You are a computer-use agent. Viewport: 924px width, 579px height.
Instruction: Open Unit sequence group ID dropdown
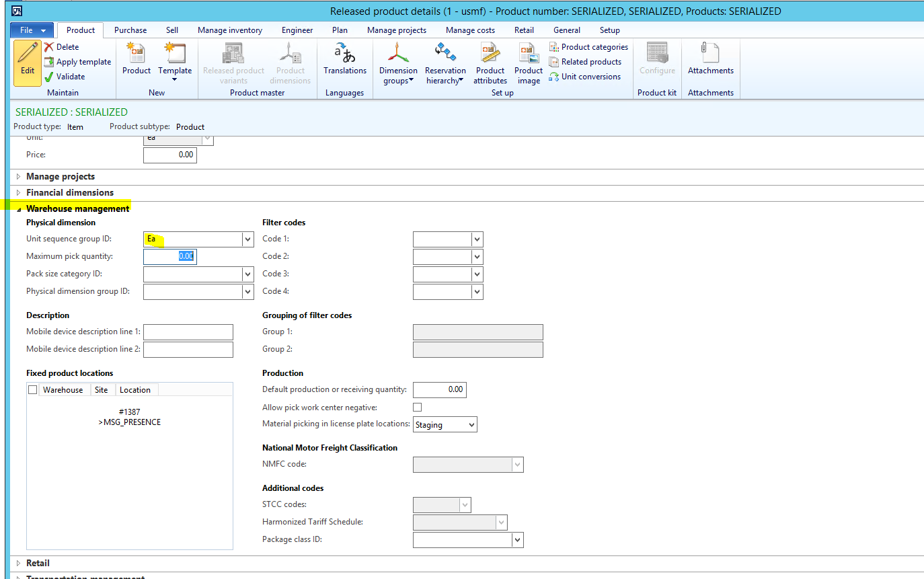pos(248,239)
